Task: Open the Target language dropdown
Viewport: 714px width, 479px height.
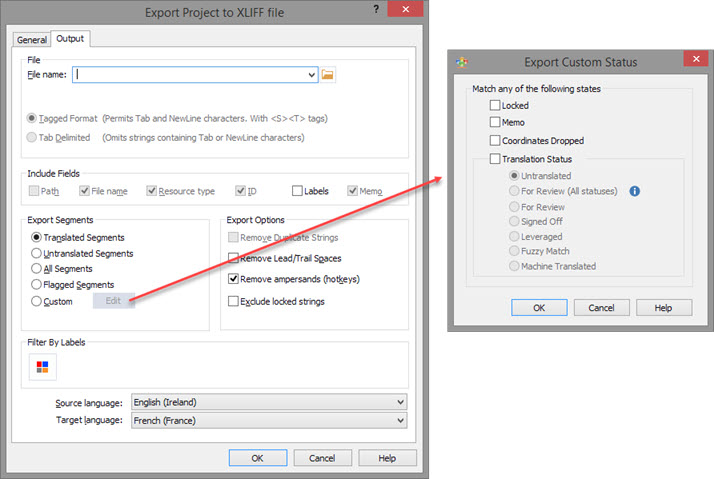Action: pyautogui.click(x=269, y=420)
